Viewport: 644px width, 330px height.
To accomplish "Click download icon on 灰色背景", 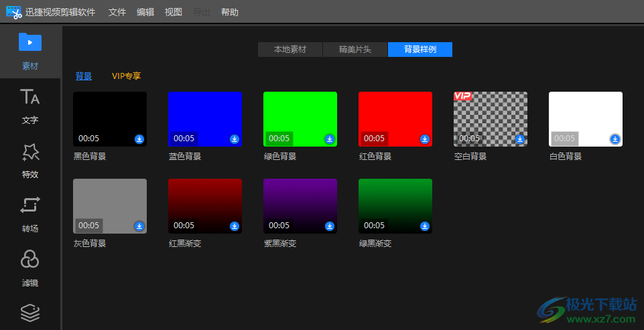I will (x=139, y=226).
